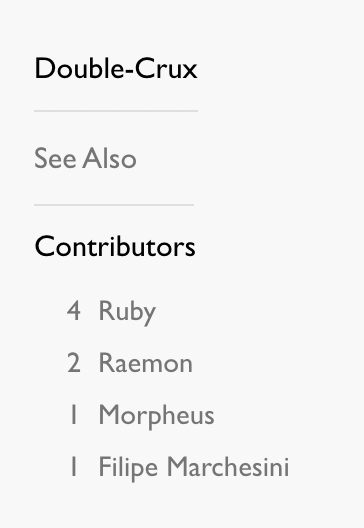
Task: Open contributor Raemon's profile
Action: tap(145, 363)
